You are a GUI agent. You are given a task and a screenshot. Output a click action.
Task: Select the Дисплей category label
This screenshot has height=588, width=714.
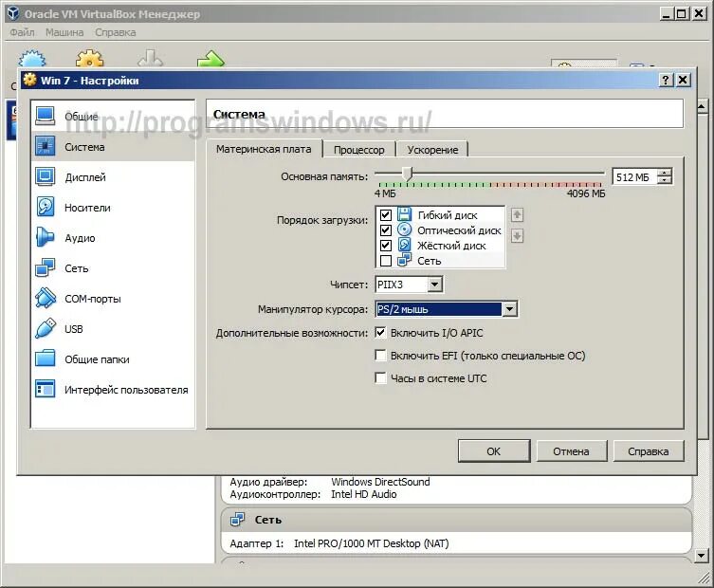click(x=85, y=177)
